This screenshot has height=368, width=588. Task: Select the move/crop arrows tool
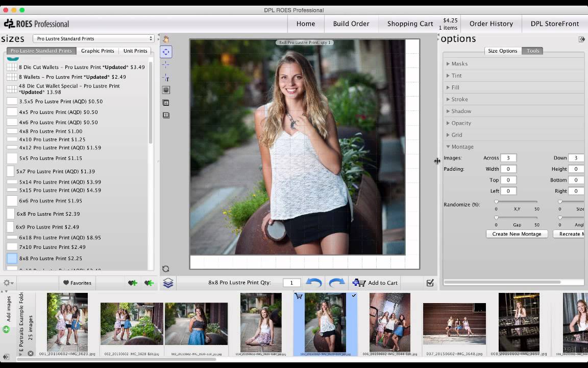pyautogui.click(x=166, y=52)
